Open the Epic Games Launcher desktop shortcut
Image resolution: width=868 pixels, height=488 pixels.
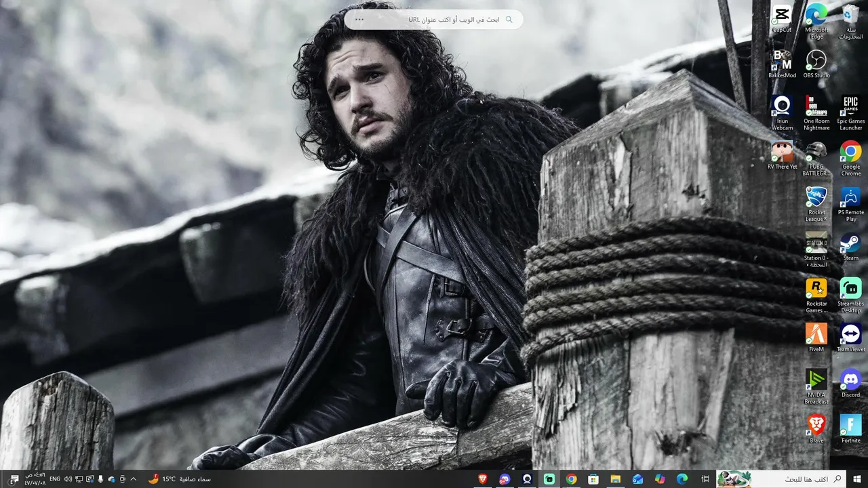851,113
